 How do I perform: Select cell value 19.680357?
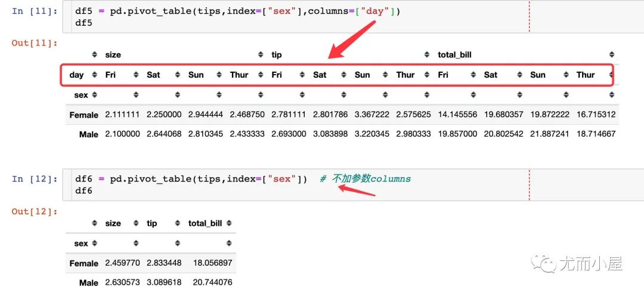(504, 115)
